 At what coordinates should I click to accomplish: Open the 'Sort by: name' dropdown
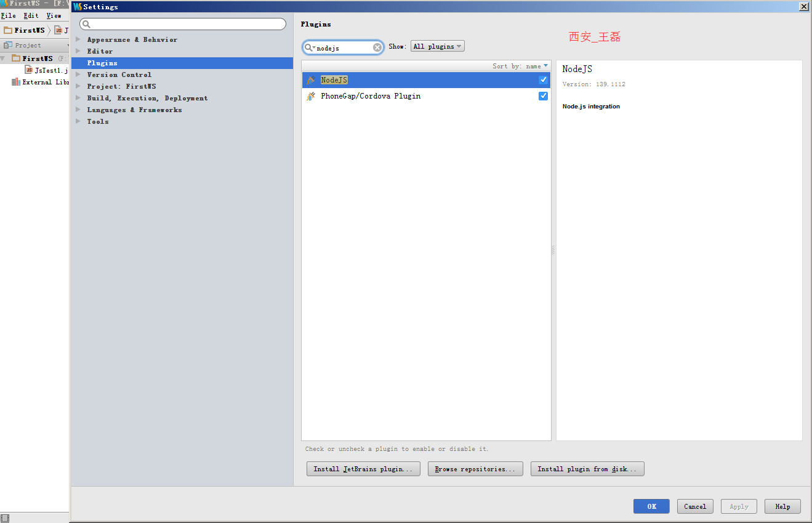(520, 66)
